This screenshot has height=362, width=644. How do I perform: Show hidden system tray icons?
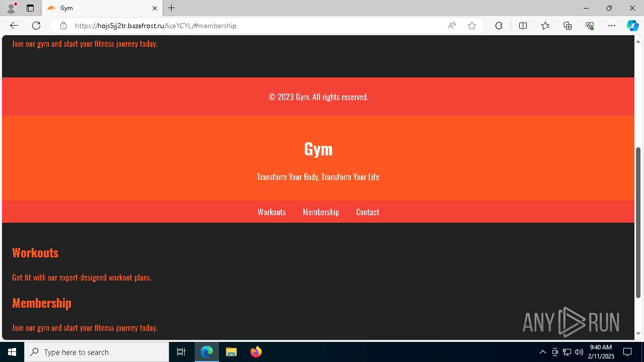pyautogui.click(x=542, y=352)
